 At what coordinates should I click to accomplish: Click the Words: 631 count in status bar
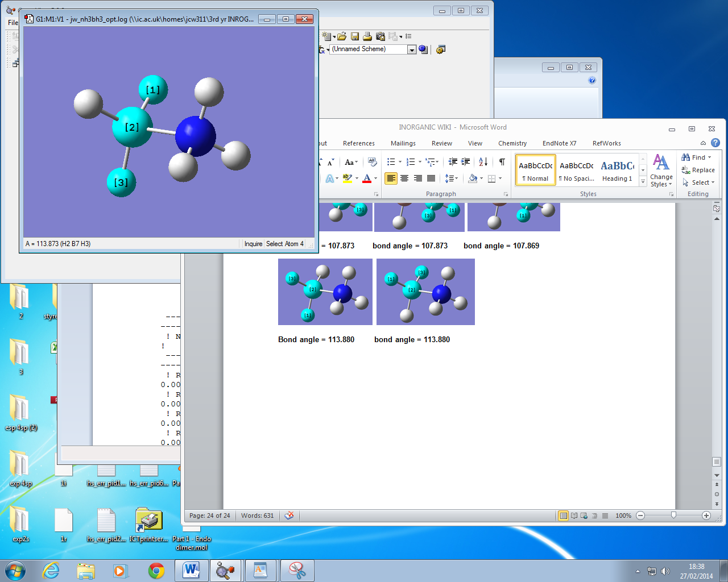pos(257,516)
